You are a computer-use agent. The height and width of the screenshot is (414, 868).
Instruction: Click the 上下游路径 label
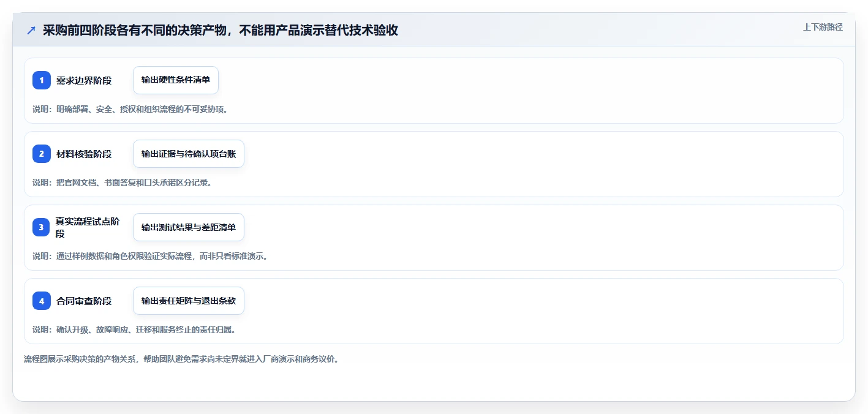(823, 27)
